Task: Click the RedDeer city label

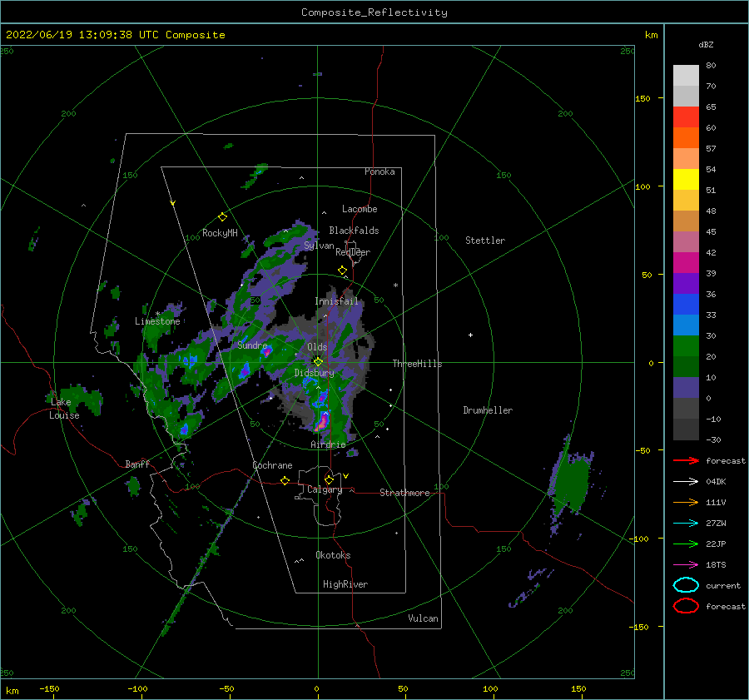Action: 353,252
